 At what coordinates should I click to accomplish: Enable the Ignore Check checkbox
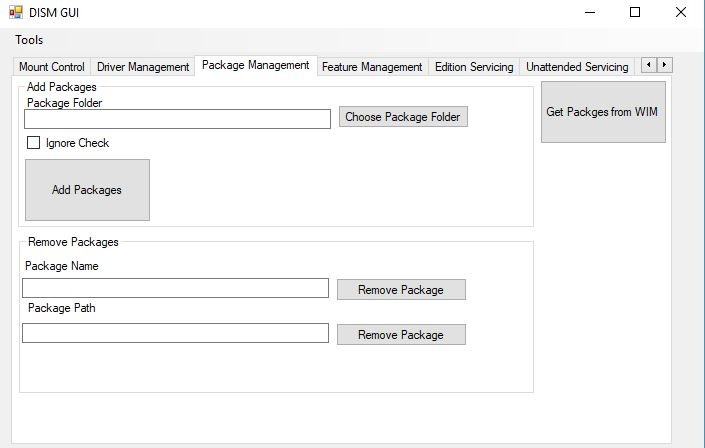click(x=33, y=143)
